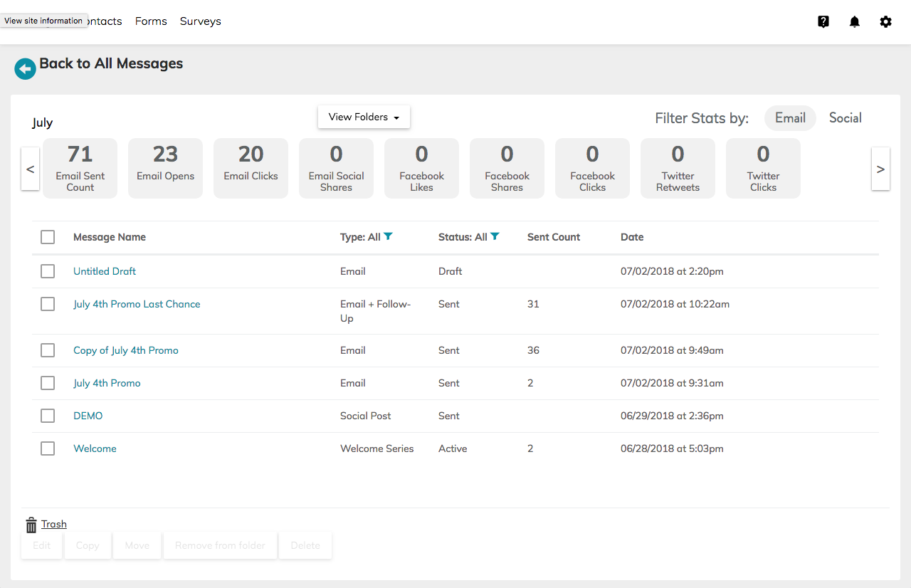Open the Untitled Draft message
The image size is (911, 588).
(x=105, y=271)
